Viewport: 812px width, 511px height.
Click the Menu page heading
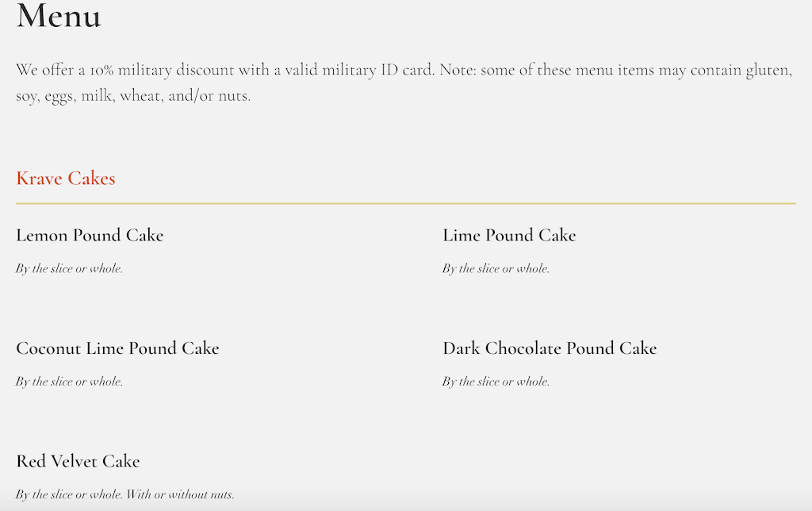click(x=59, y=16)
